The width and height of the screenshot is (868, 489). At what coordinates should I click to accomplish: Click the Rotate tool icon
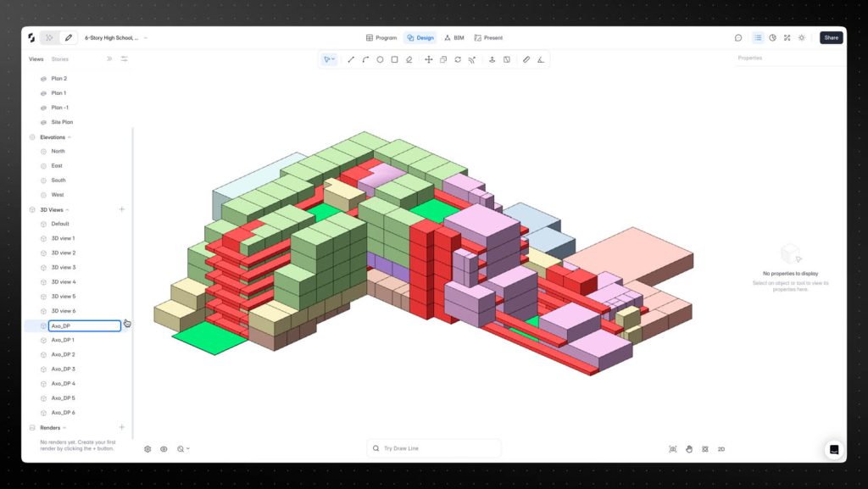458,59
